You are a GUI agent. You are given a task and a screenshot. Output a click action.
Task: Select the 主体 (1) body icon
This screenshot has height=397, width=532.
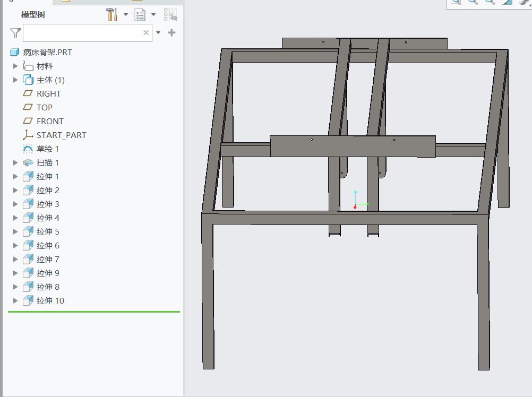pos(28,80)
